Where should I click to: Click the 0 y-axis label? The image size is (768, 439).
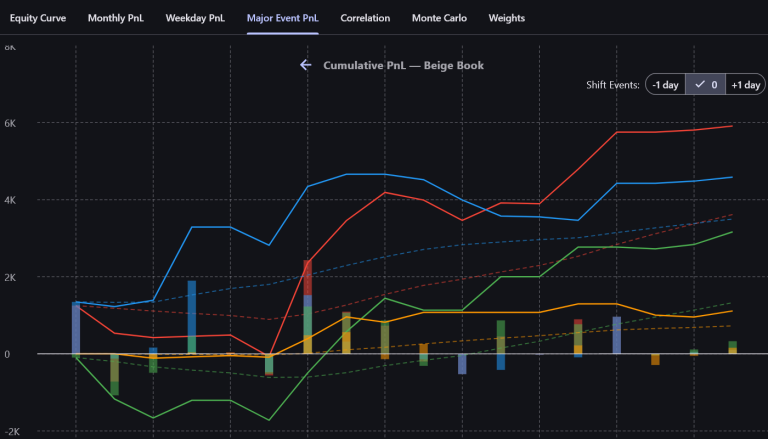tap(7, 354)
